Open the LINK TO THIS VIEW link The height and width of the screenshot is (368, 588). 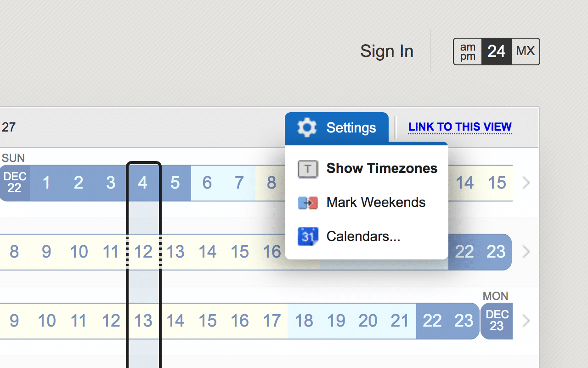[460, 127]
